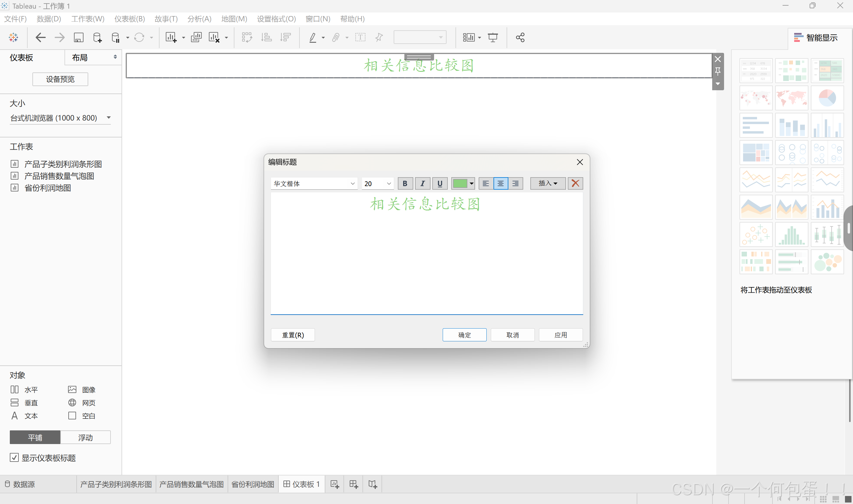Click the 设备预览 button
Viewport: 853px width, 504px height.
60,79
